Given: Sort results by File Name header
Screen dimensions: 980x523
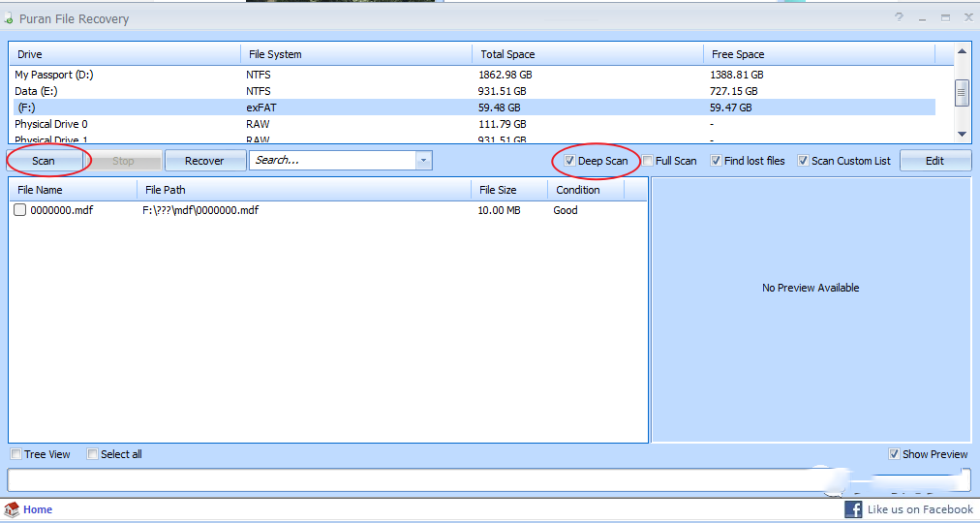Looking at the screenshot, I should tap(74, 190).
